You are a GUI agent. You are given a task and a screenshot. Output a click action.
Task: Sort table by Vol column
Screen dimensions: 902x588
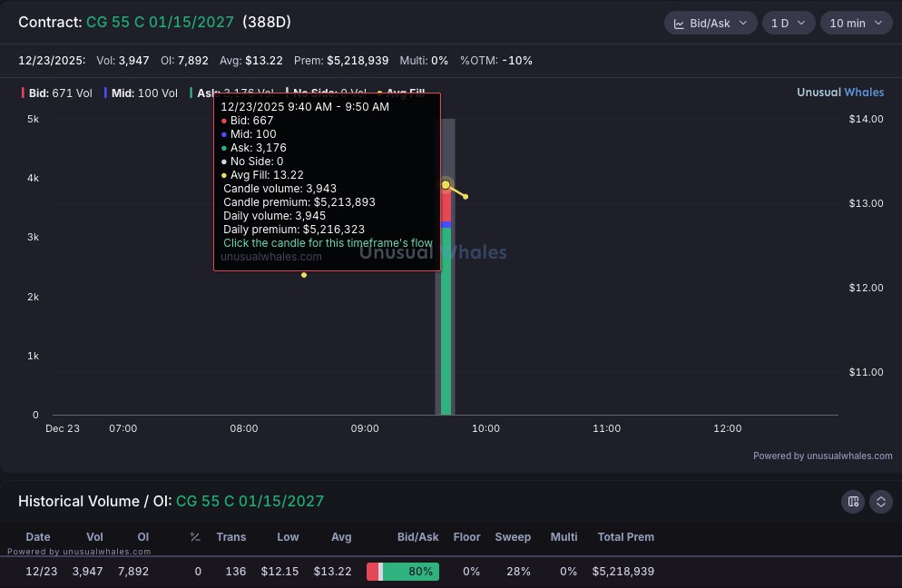click(94, 537)
